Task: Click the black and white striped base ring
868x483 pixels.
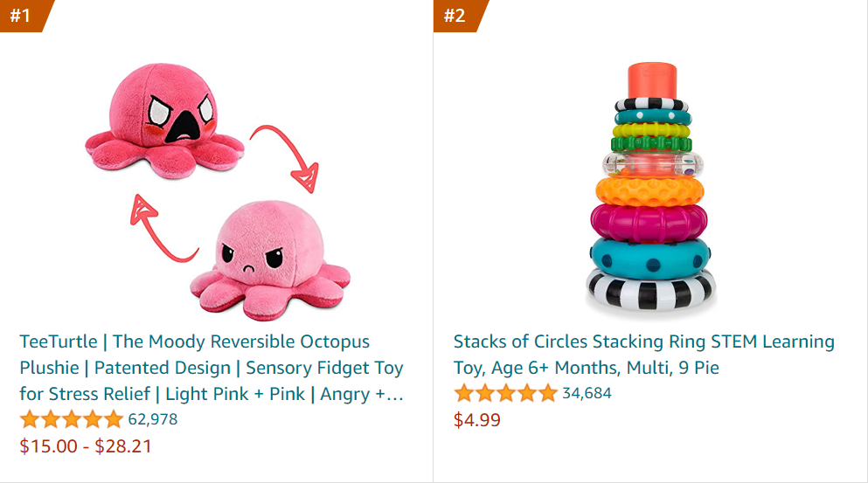Action: coord(650,293)
